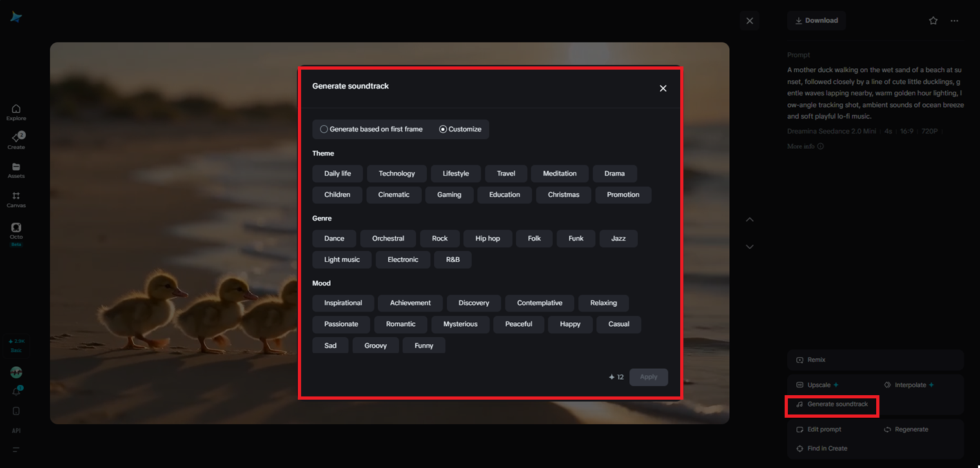The image size is (980, 468).
Task: Close the Generate soundtrack dialog
Action: click(663, 88)
